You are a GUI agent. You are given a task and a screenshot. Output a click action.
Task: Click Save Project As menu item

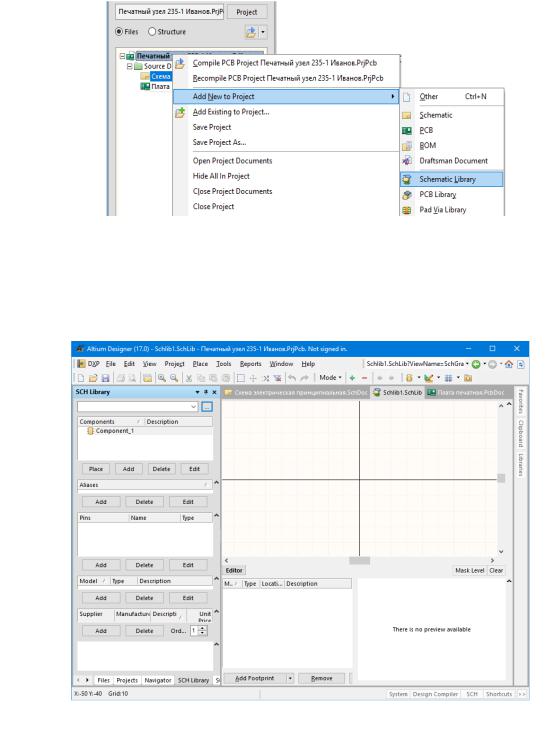click(x=219, y=142)
